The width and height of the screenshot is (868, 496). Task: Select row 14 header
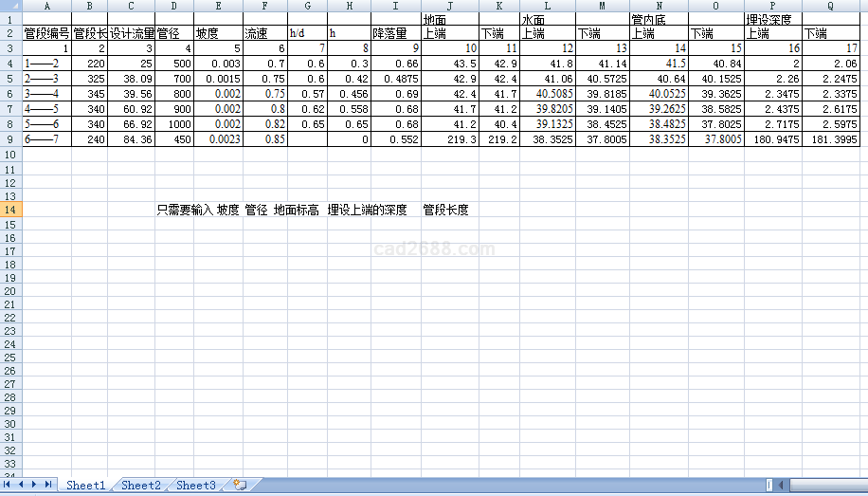[x=9, y=211]
